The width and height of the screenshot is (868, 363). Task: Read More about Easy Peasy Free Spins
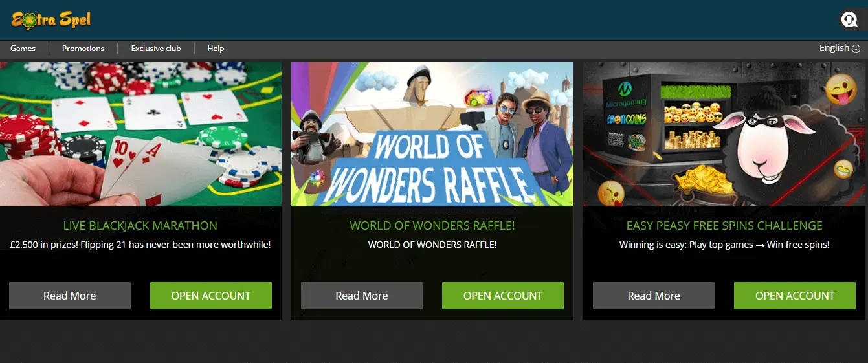(654, 296)
